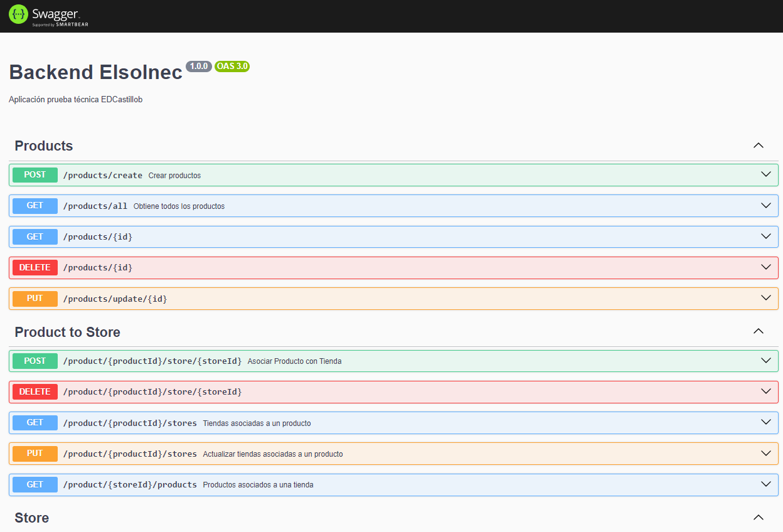
Task: Collapse the Store section header
Action: [758, 517]
